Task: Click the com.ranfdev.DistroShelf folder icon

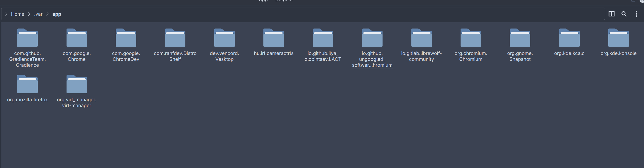Action: (x=175, y=38)
